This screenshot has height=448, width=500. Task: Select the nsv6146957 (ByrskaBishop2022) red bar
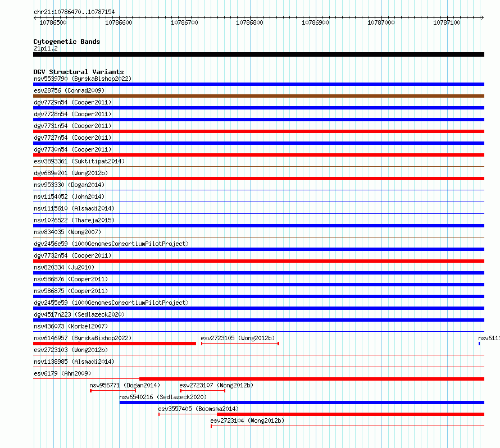(115, 344)
